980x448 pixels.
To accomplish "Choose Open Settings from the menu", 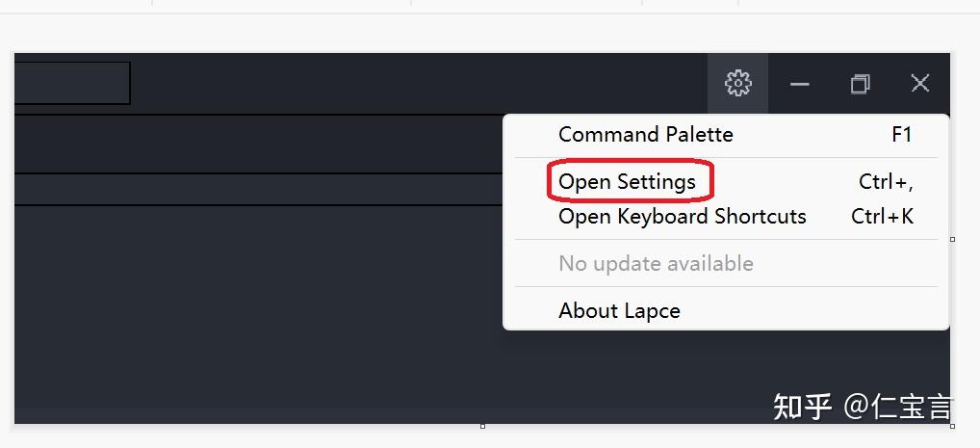I will click(627, 181).
